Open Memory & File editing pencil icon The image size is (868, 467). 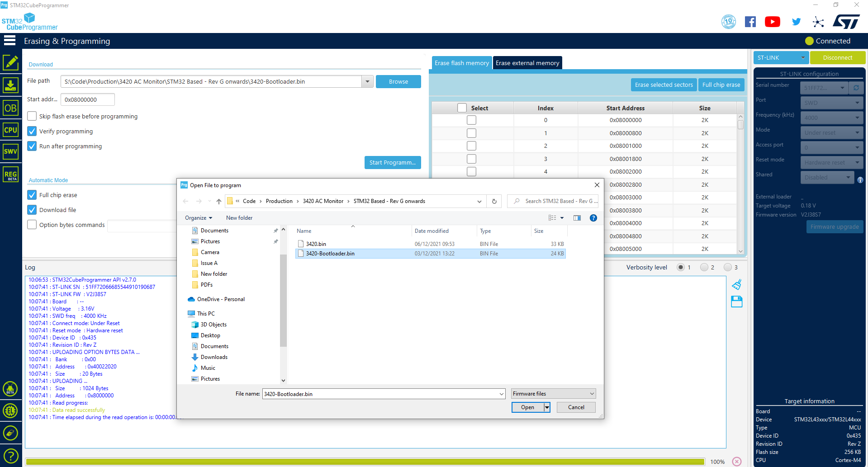[10, 62]
